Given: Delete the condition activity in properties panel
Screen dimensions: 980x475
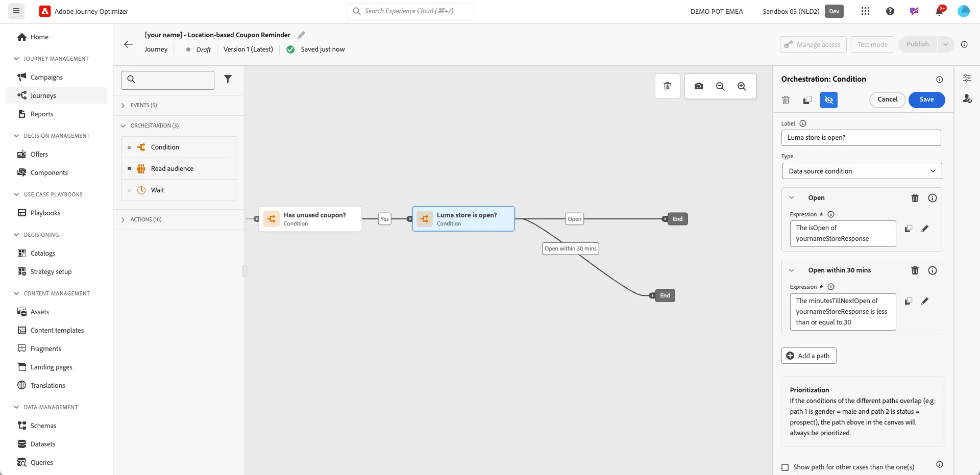Looking at the screenshot, I should 786,100.
